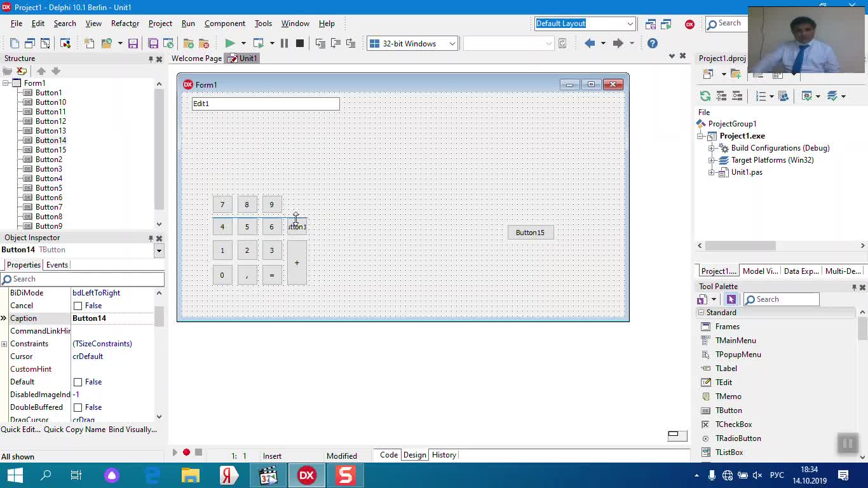
Task: Click the Help question mark icon
Action: tap(653, 43)
